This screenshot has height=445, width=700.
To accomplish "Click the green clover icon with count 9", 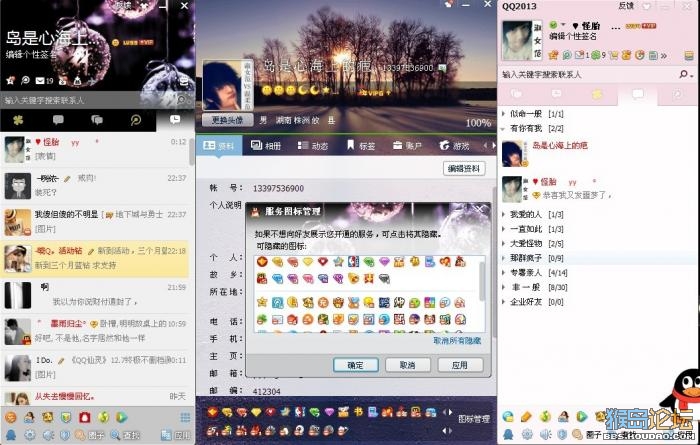I will point(598,55).
